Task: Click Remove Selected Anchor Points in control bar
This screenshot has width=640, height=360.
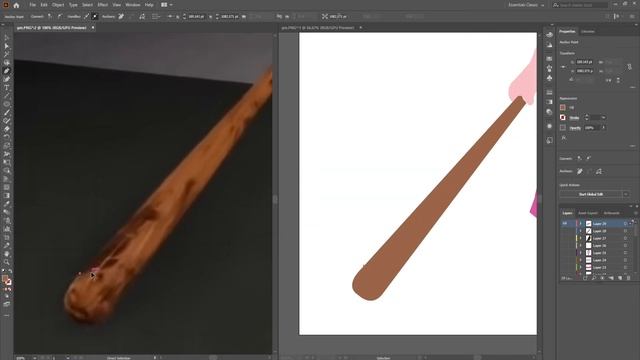Action: pyautogui.click(x=121, y=17)
